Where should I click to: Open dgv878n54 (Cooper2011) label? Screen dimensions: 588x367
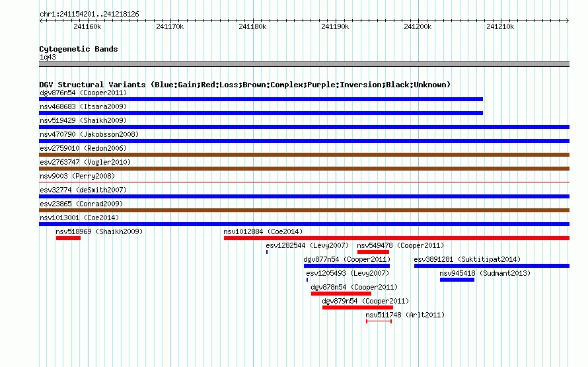[x=354, y=287]
